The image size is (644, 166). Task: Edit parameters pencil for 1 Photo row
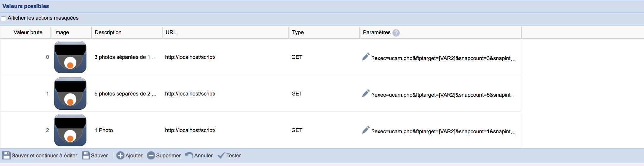(x=366, y=130)
